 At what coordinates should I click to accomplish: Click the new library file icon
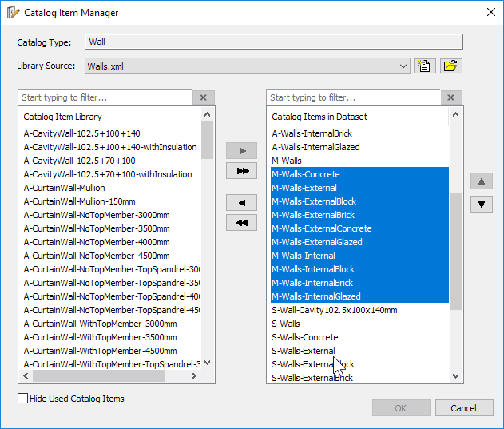point(424,66)
